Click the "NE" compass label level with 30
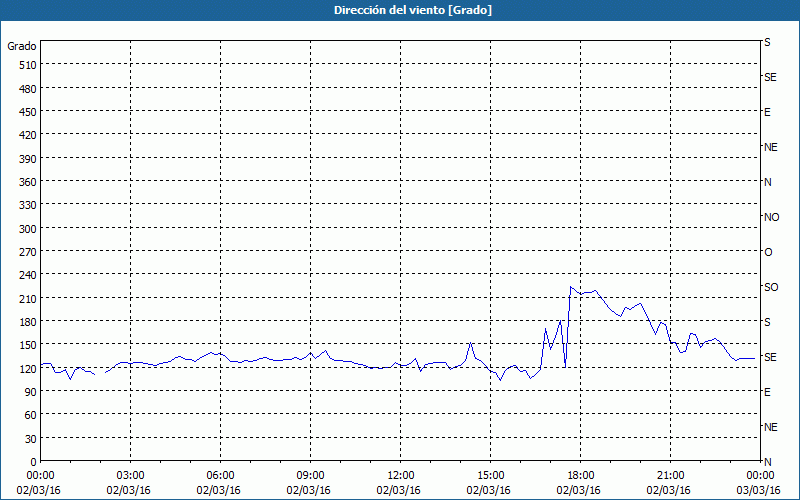Screen dimensions: 800x500 coord(770,427)
